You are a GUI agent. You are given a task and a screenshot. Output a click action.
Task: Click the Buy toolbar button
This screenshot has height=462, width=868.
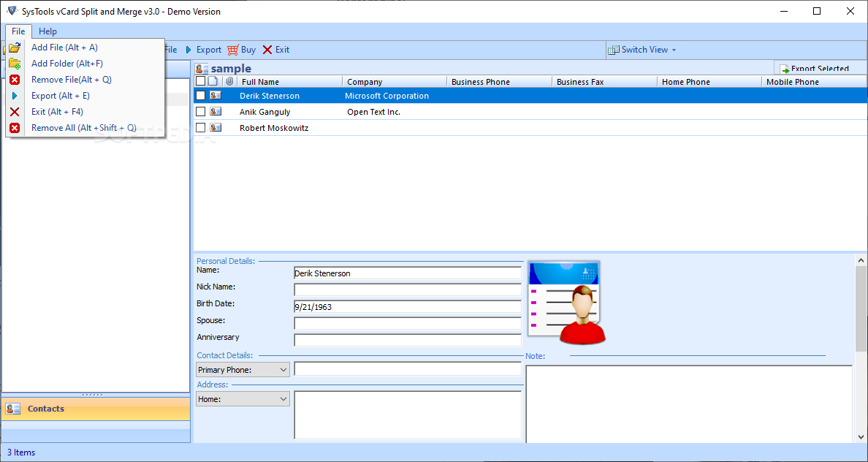[x=241, y=50]
